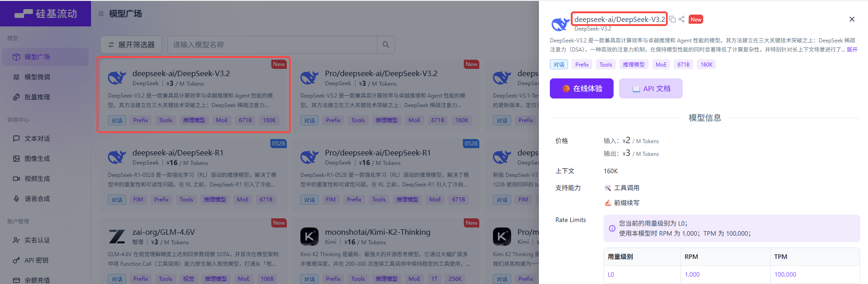The height and width of the screenshot is (284, 868).
Task: Click the Prefix tag in detail panel
Action: tap(582, 65)
